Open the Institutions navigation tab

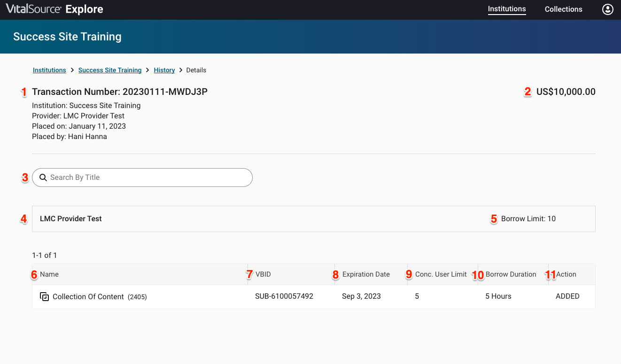[507, 9]
